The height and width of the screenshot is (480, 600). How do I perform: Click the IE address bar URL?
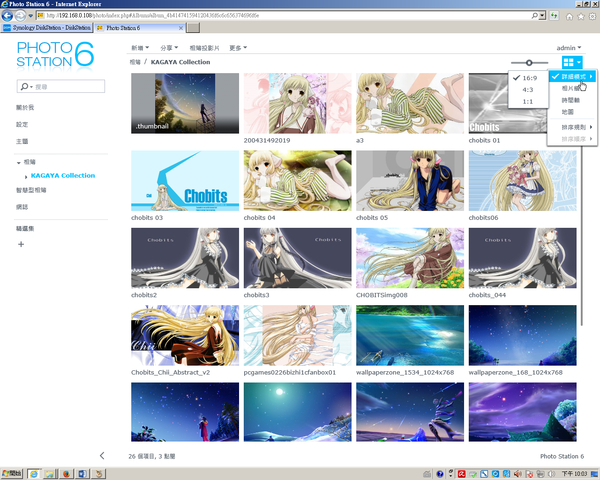tap(283, 16)
